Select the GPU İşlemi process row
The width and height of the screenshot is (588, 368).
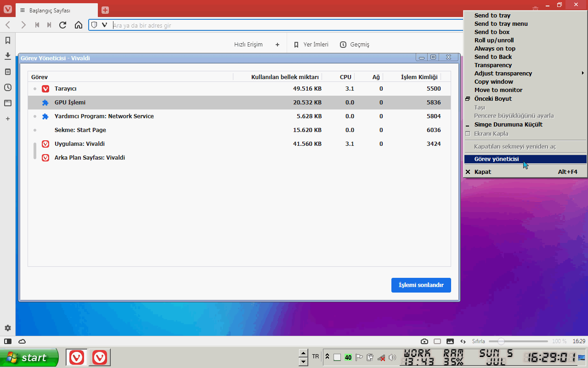pyautogui.click(x=239, y=103)
